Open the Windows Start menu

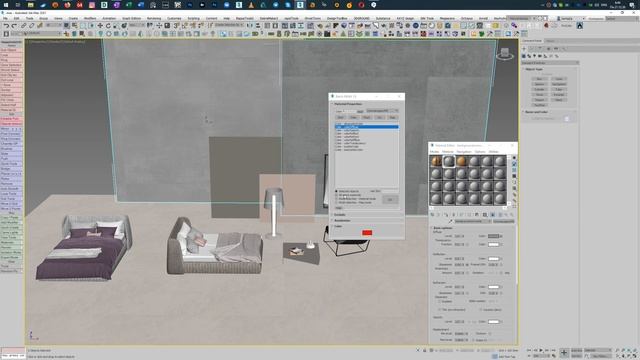(x=6, y=5)
